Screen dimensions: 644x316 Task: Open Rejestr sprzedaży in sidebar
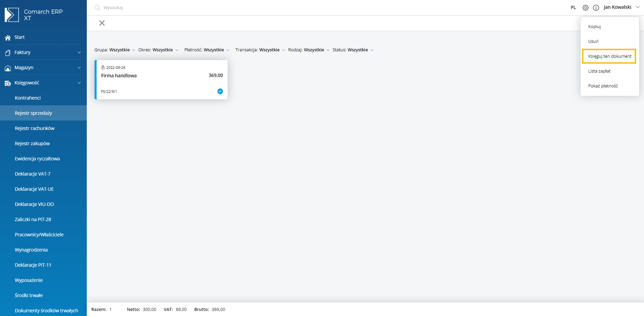[x=43, y=113]
